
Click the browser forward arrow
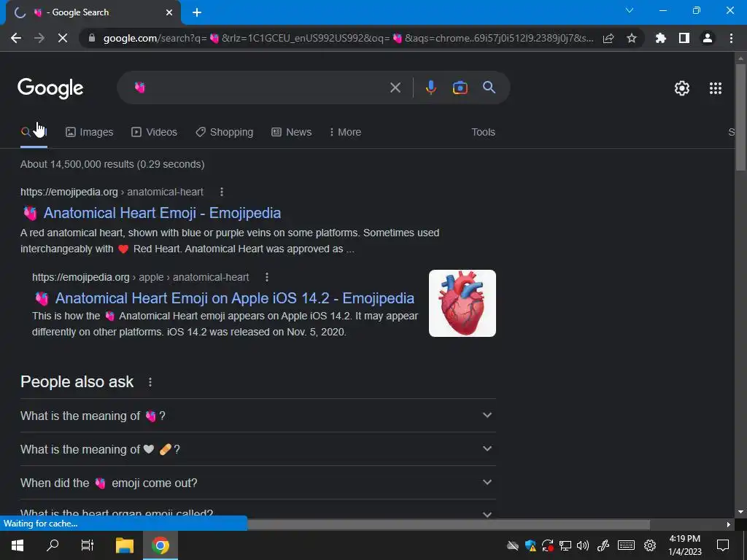39,38
